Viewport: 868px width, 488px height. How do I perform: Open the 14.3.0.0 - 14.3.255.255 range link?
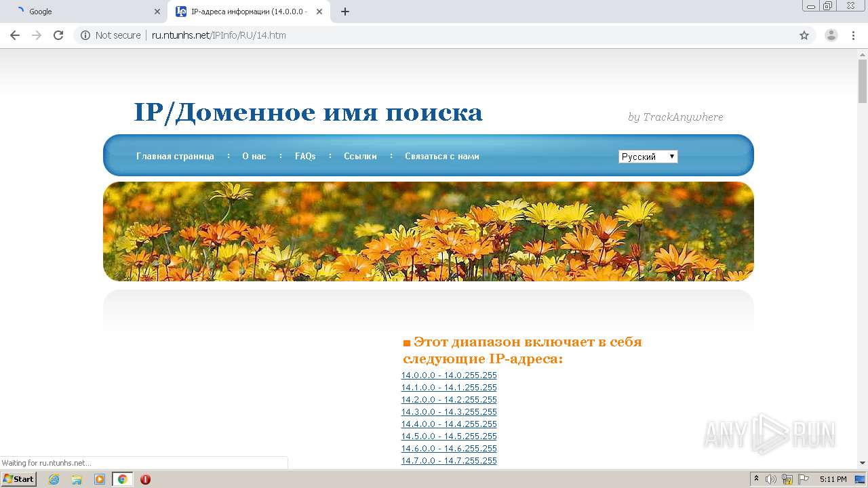coord(449,412)
